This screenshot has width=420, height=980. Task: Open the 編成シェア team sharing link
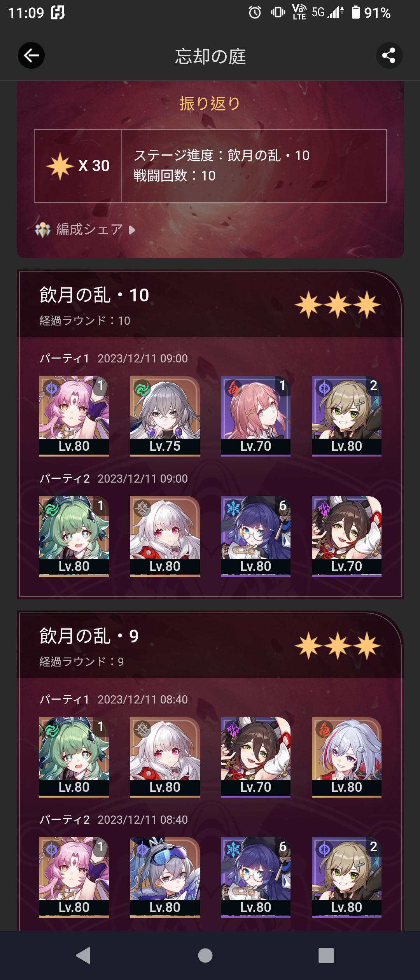tap(85, 229)
